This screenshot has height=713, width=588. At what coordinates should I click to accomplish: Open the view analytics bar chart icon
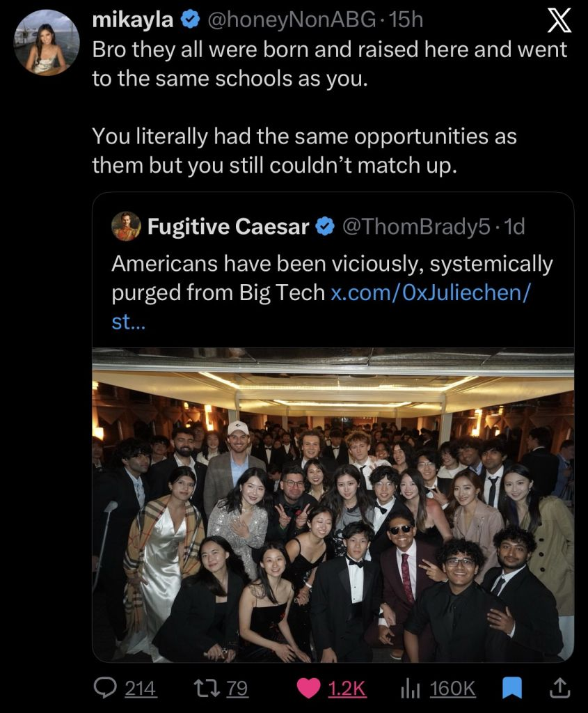click(409, 689)
